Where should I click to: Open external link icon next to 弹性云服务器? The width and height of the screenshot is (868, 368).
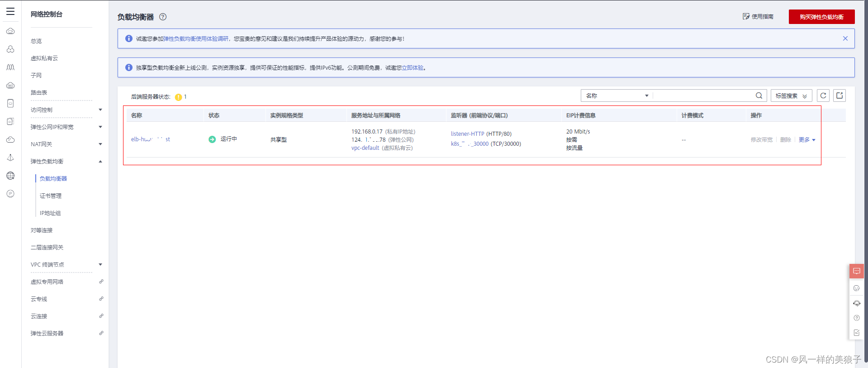point(101,333)
